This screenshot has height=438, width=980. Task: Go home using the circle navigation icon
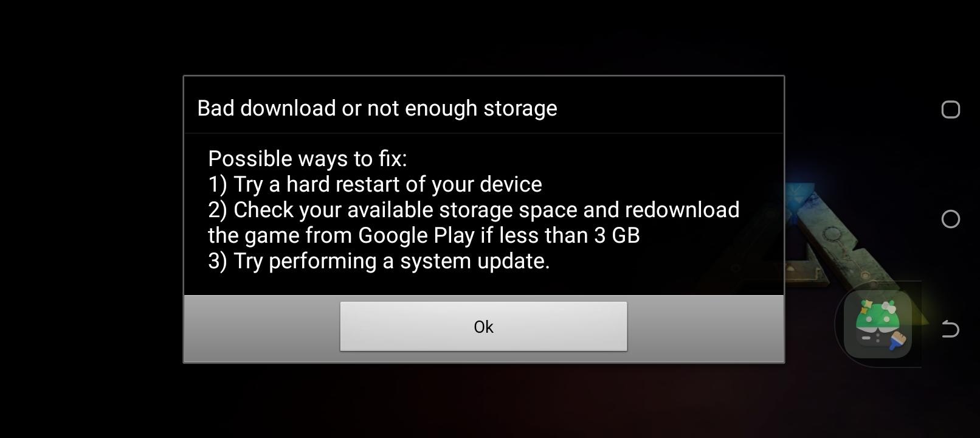[x=950, y=219]
